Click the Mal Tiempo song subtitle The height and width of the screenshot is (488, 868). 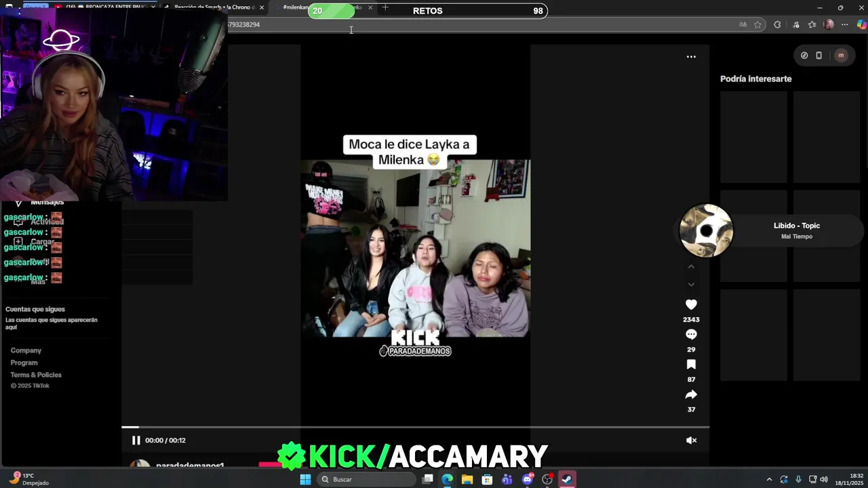(797, 237)
